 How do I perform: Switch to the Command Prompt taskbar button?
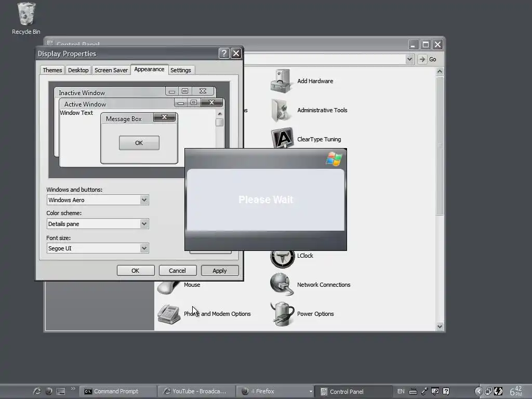(x=118, y=391)
